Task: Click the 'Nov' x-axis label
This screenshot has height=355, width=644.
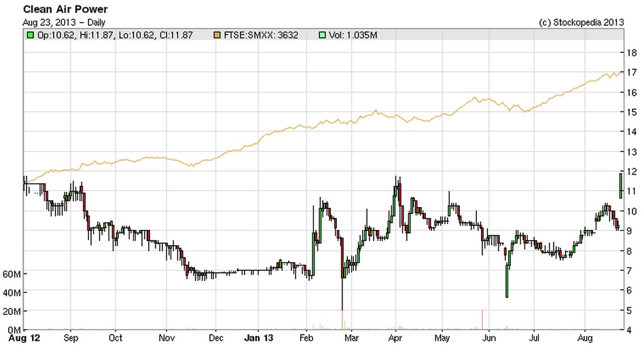Action: [166, 338]
